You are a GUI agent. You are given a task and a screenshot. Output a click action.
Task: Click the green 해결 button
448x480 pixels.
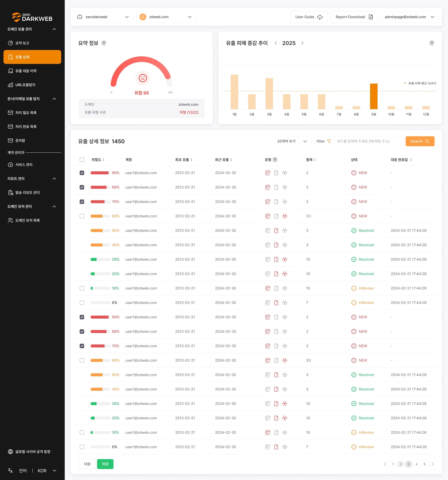(x=105, y=464)
